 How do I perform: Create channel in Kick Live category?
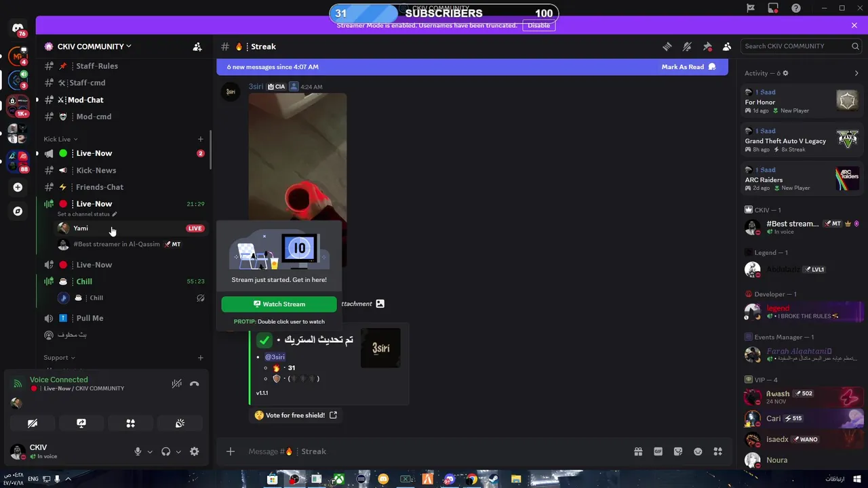[200, 139]
